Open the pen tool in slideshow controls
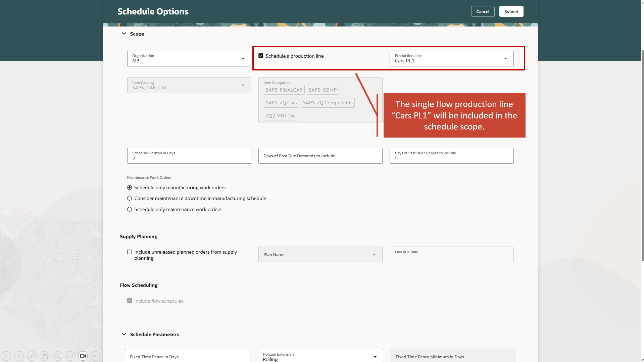This screenshot has width=644, height=362. (32, 356)
